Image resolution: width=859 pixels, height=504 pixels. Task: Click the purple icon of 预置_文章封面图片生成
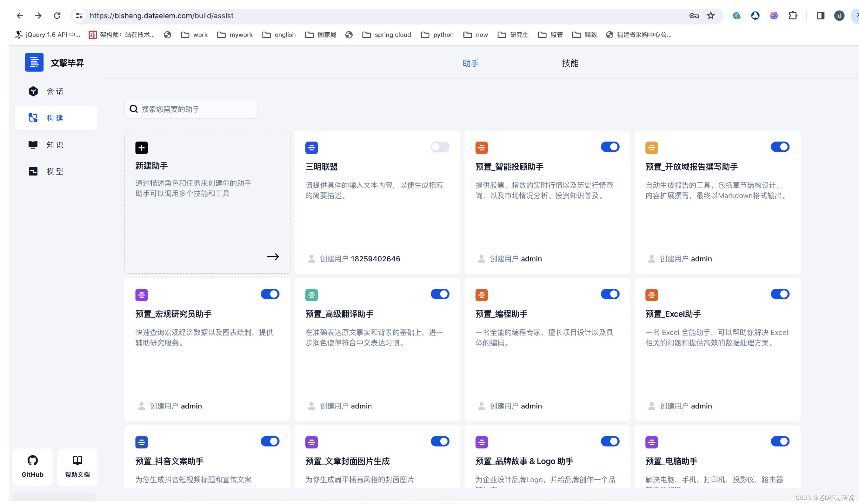311,442
